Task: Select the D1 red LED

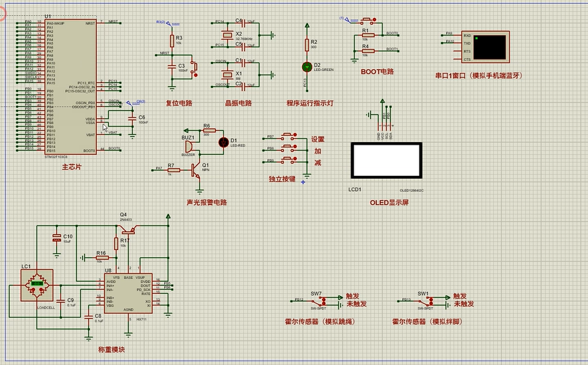Action: 224,141
